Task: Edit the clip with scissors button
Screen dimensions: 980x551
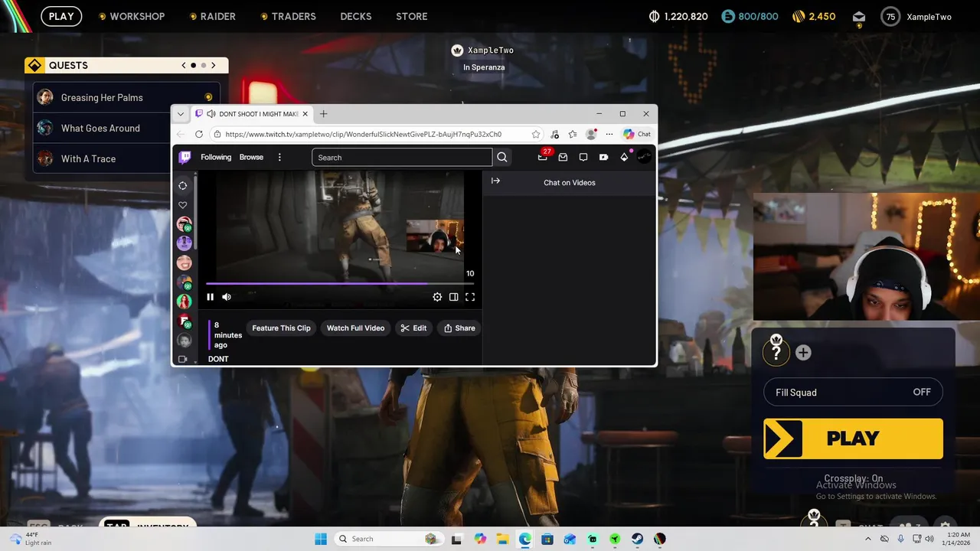Action: 413,328
